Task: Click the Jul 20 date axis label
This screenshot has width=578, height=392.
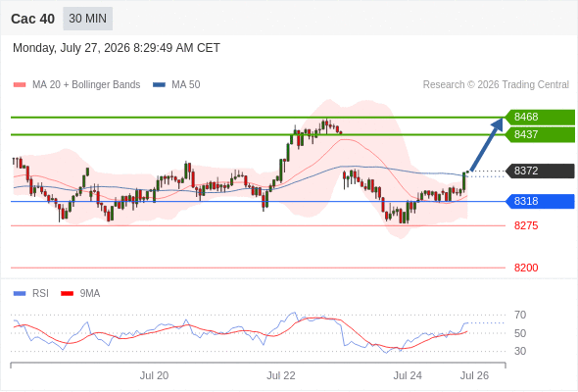Action: coord(154,375)
